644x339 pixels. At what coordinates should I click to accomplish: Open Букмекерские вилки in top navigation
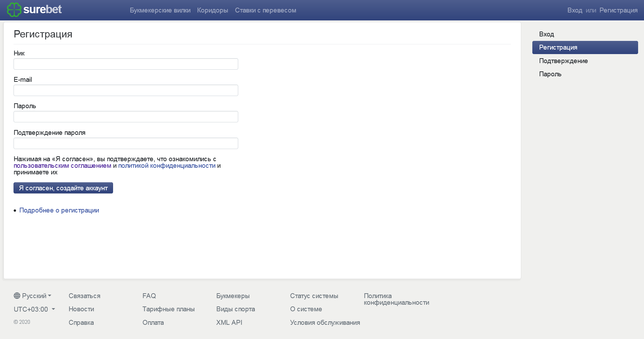point(160,10)
